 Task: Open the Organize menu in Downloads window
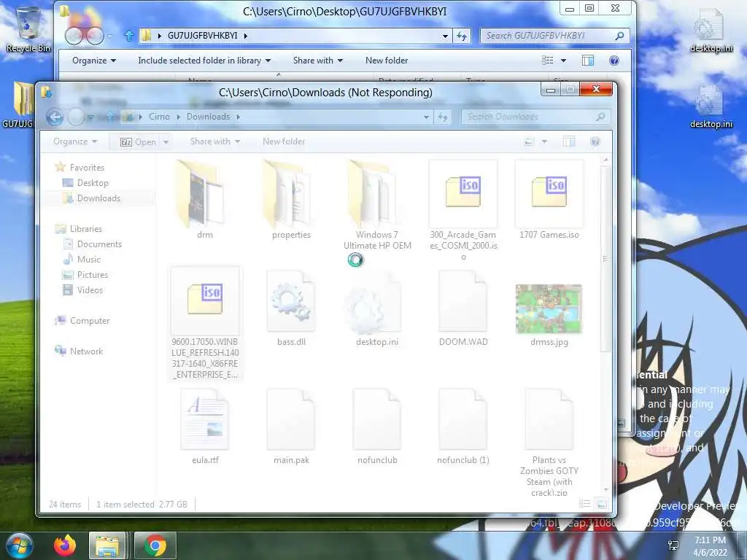(75, 141)
